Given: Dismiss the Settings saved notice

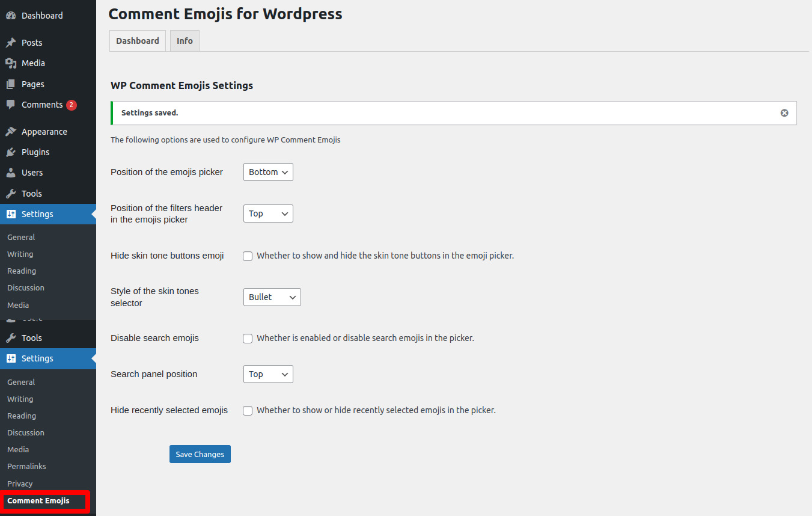Looking at the screenshot, I should (784, 113).
